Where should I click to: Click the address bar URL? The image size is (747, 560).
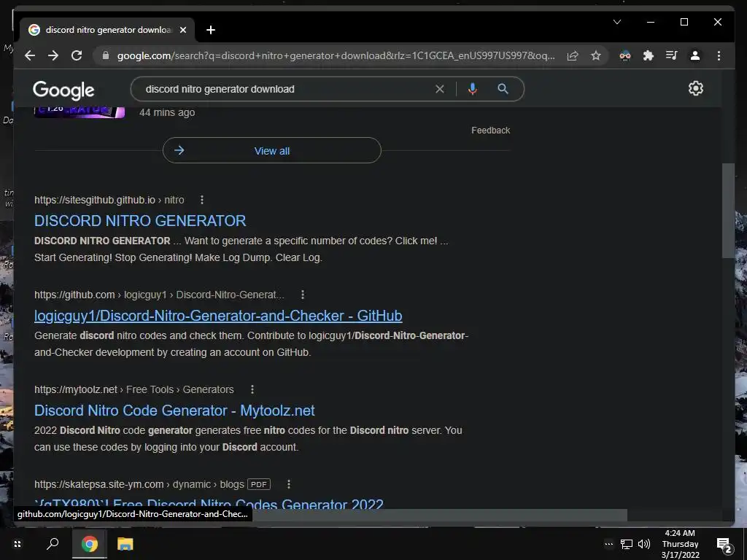(336, 55)
